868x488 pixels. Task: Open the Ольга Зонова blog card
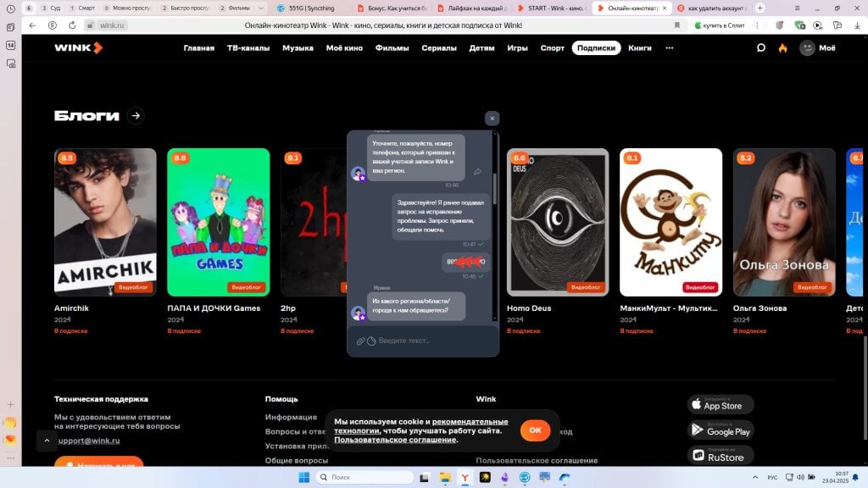tap(784, 222)
